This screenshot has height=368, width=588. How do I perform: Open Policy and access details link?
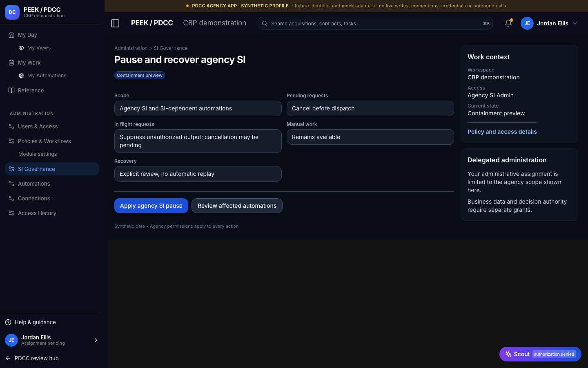coord(502,132)
